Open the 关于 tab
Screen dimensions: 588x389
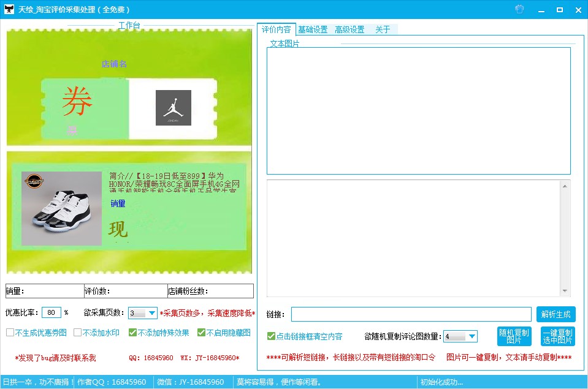(x=383, y=29)
